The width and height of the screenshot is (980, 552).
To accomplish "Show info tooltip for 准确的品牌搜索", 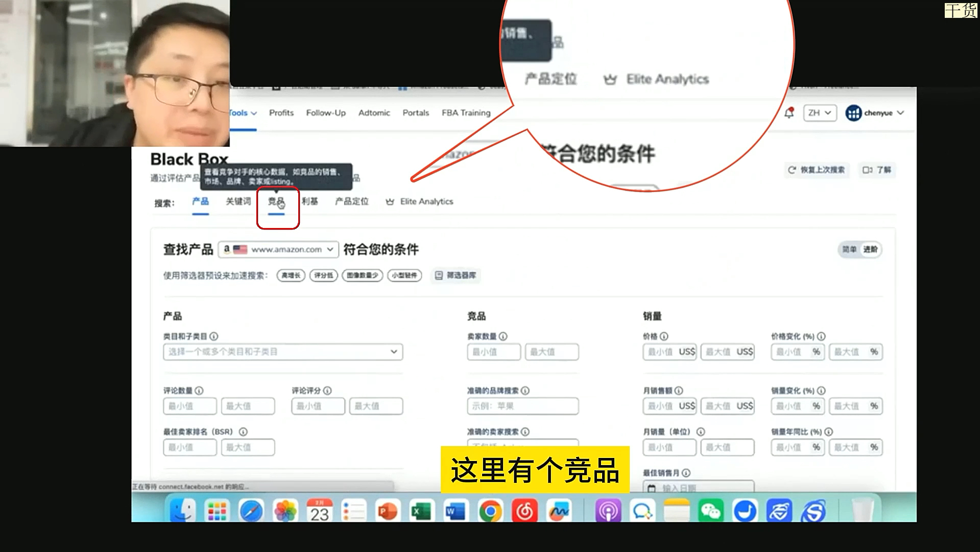I will click(x=525, y=390).
